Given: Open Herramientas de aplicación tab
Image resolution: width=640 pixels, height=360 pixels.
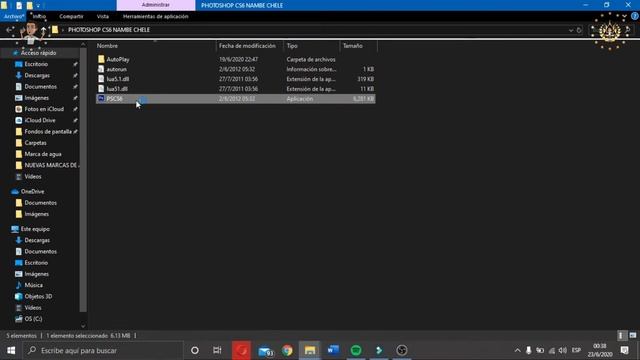Looking at the screenshot, I should (156, 16).
